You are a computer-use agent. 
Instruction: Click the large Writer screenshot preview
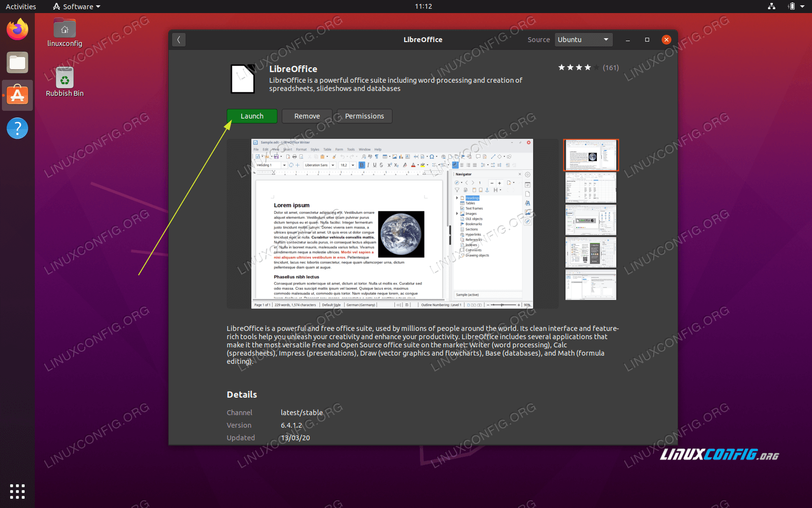(x=392, y=224)
